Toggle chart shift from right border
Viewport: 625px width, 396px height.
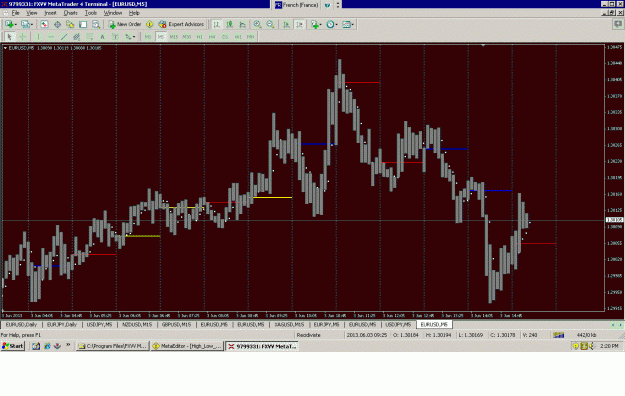pos(299,24)
